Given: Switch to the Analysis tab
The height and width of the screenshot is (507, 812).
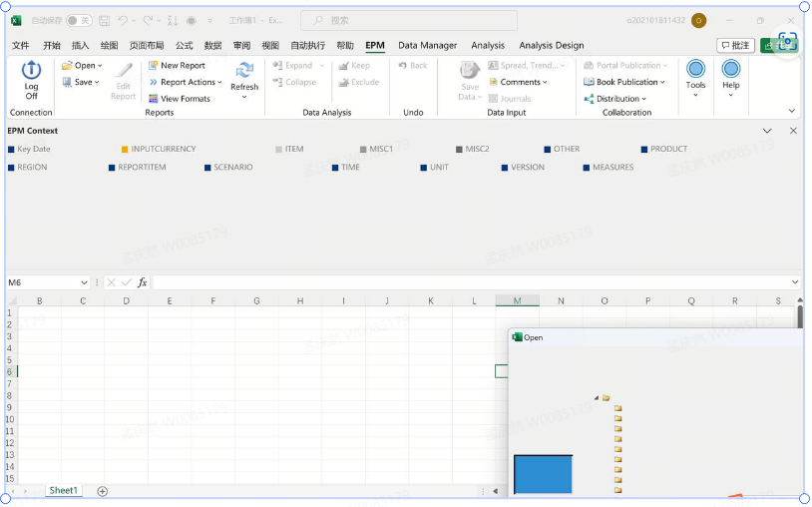Looking at the screenshot, I should 488,46.
